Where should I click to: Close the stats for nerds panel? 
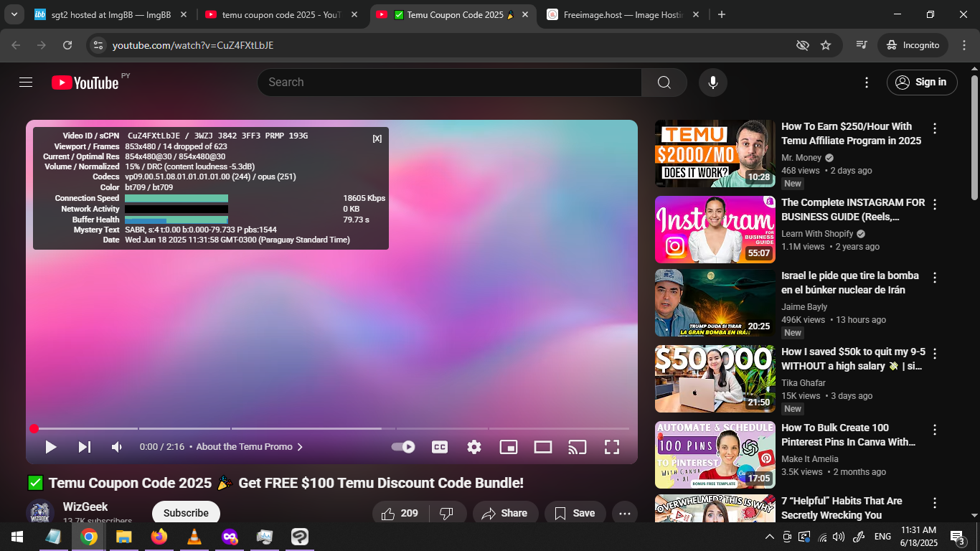point(377,138)
